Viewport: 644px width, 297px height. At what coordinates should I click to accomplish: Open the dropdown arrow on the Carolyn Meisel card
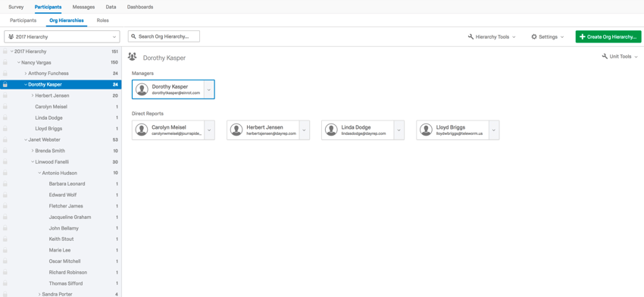209,130
